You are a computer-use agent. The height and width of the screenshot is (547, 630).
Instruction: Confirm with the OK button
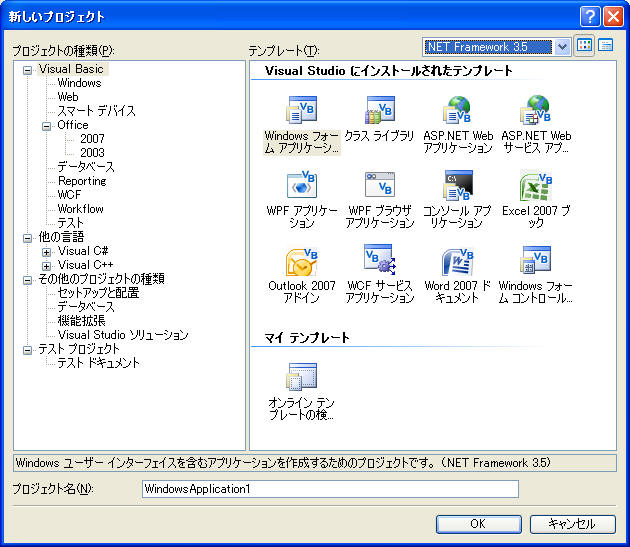[x=479, y=524]
